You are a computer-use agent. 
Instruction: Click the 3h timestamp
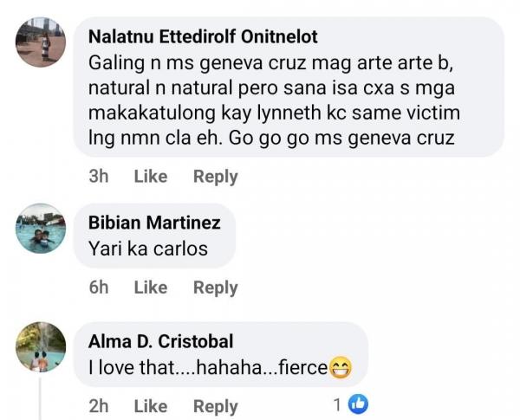98,177
